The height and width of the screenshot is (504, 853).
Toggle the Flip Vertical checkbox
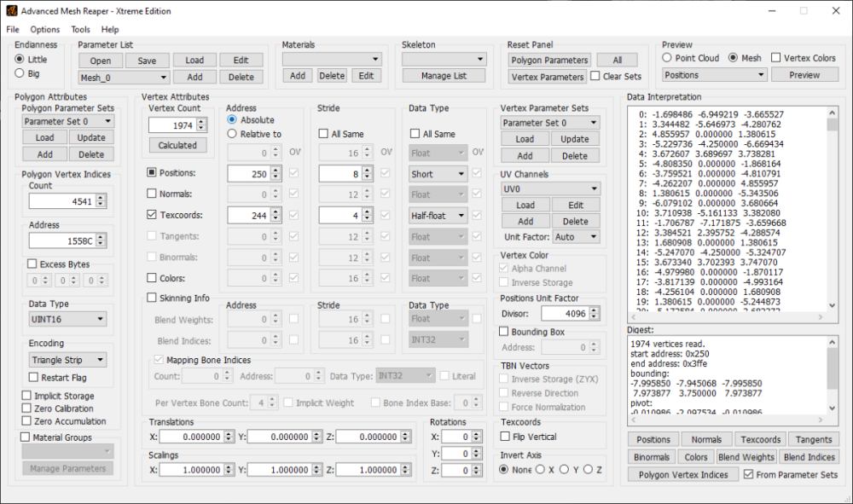pos(506,437)
